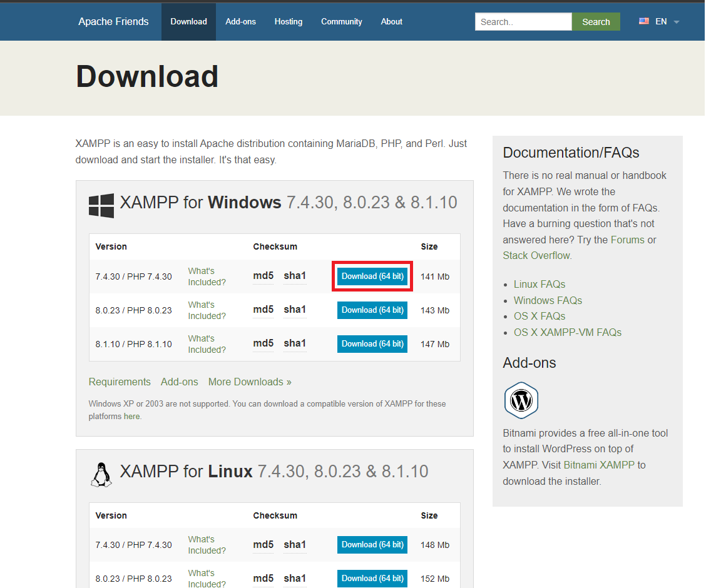The height and width of the screenshot is (588, 721).
Task: Show sha1 checksum for Windows 8.1.10
Action: pos(295,343)
